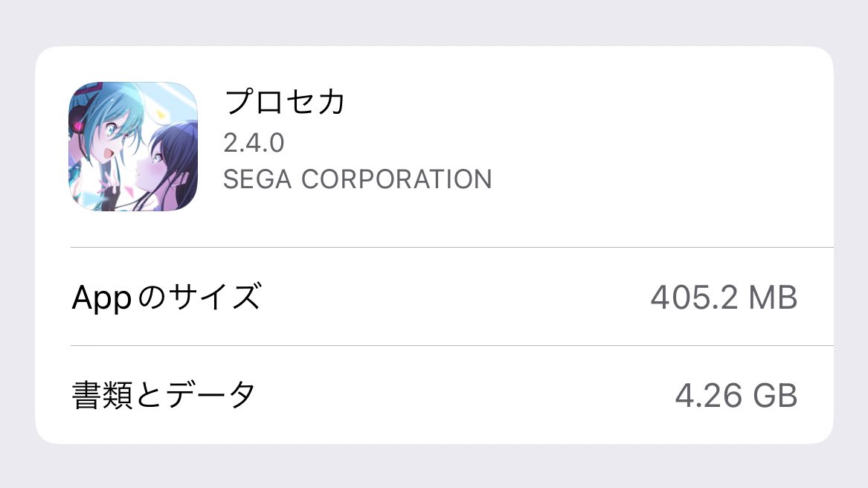Click the word CORPORATION in developer name
The image size is (868, 488).
pyautogui.click(x=396, y=179)
